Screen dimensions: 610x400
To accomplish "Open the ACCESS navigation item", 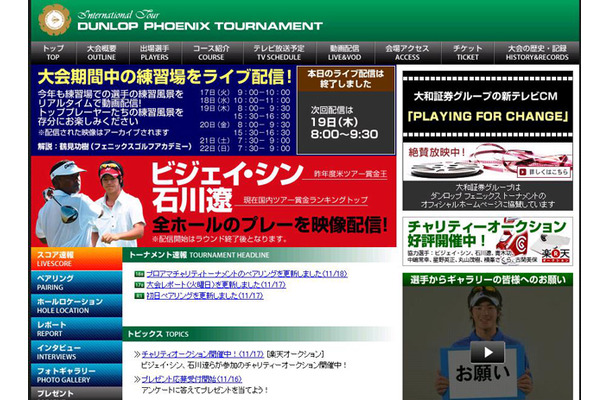I will click(407, 53).
